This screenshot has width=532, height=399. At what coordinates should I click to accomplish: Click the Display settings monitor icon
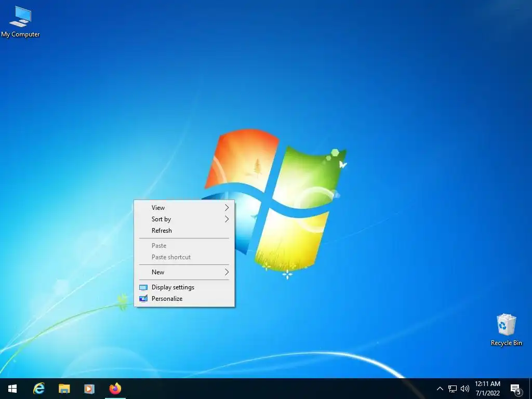pyautogui.click(x=143, y=288)
